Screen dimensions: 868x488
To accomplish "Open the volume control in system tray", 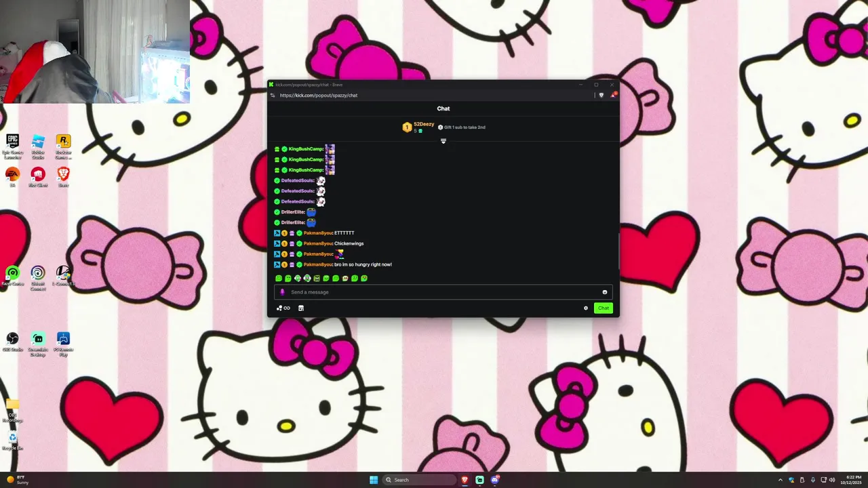I will tap(832, 480).
